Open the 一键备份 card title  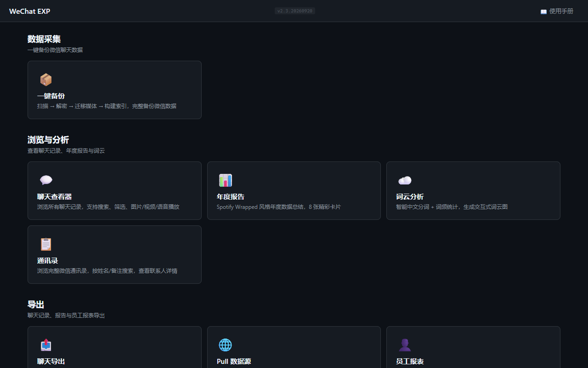pyautogui.click(x=51, y=96)
